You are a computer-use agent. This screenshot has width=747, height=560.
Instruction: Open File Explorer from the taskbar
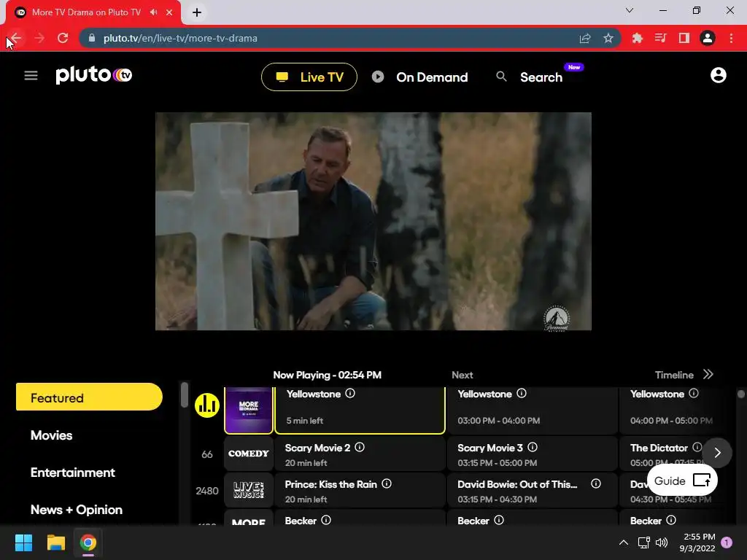pos(55,542)
